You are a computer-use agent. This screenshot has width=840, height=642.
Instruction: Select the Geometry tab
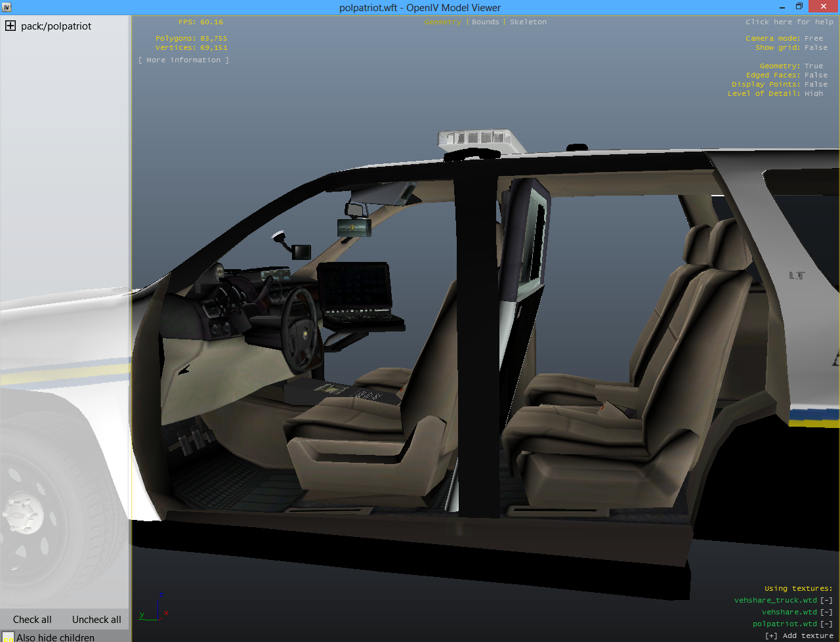443,22
